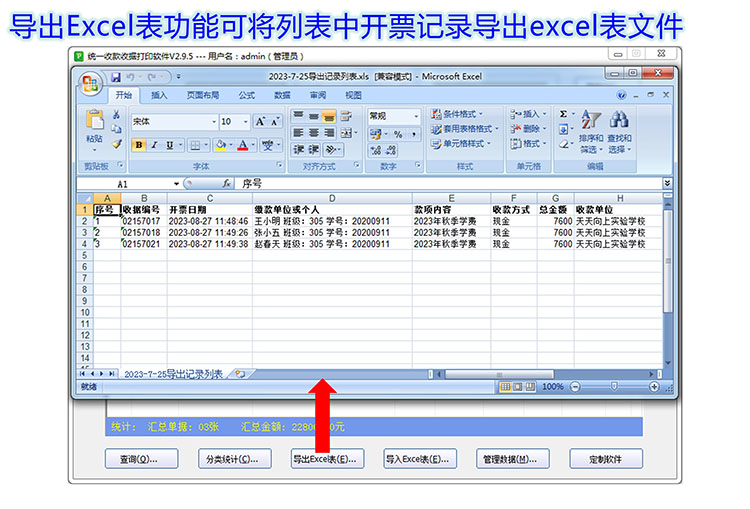The image size is (750, 509).
Task: Click the Save icon in quick access toolbar
Action: pyautogui.click(x=116, y=76)
